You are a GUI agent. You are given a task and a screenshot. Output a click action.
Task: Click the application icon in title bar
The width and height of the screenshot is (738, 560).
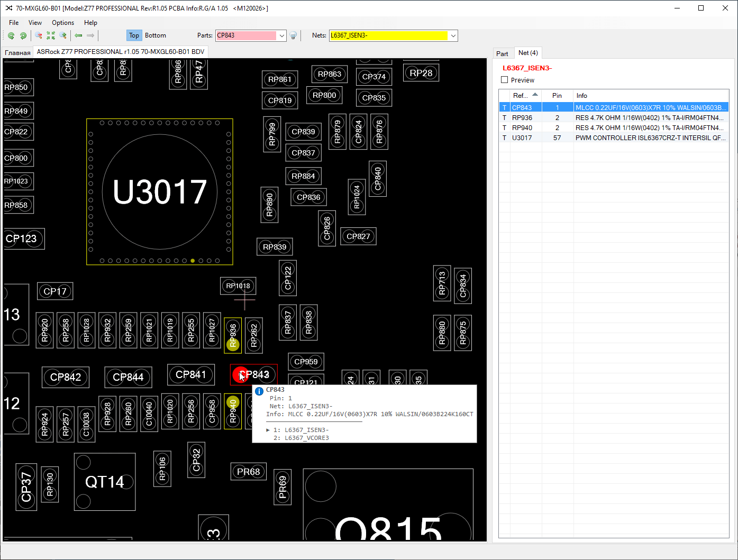(8, 8)
